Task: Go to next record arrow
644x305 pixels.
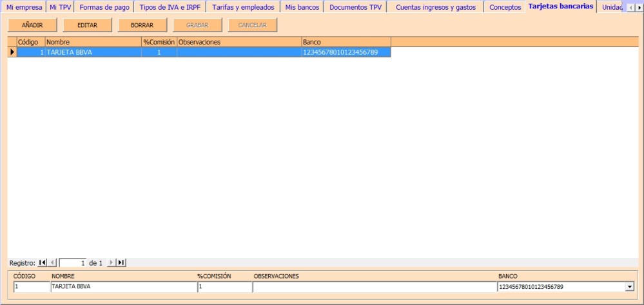Action: tap(111, 262)
